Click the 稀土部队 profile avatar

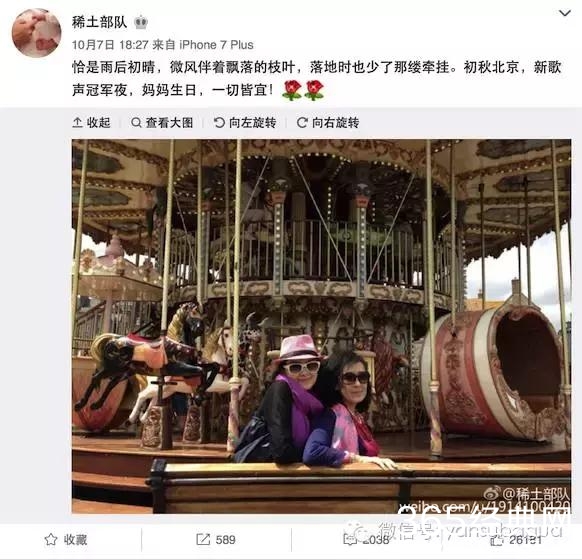(36, 33)
